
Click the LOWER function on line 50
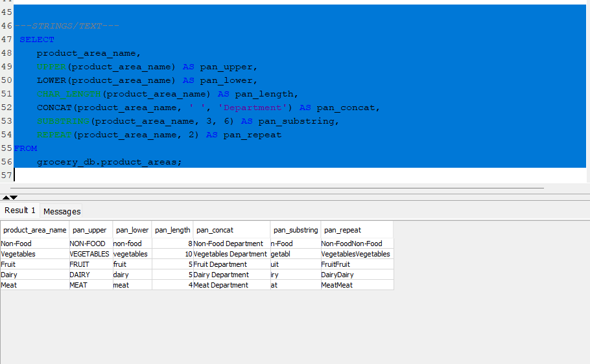(51, 80)
